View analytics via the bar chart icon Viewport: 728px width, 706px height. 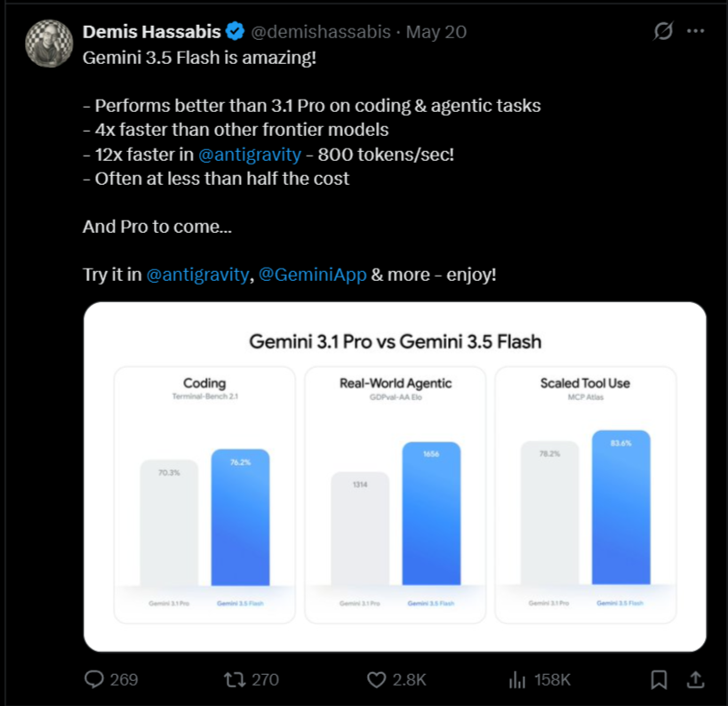click(517, 680)
